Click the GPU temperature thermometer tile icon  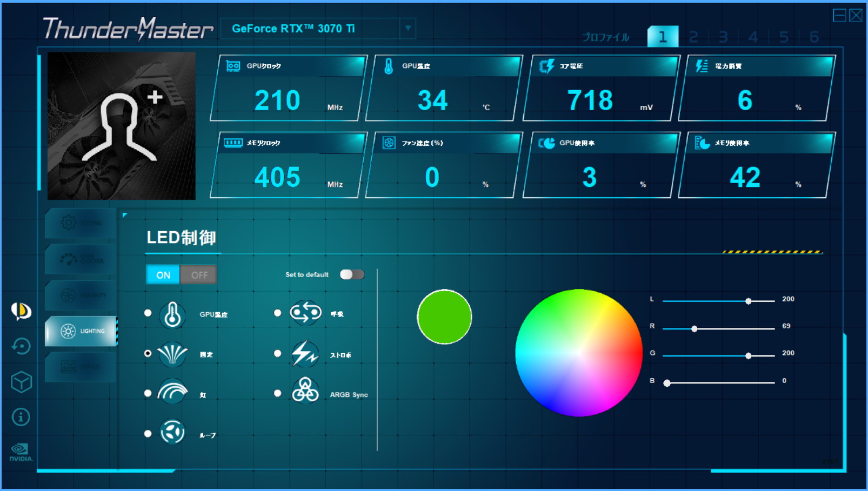click(389, 66)
